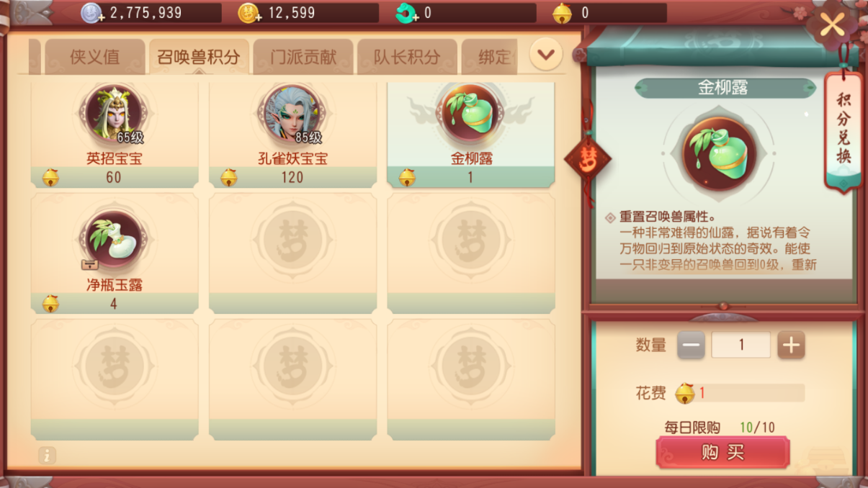
Task: Increase quantity with plus button
Action: (791, 345)
